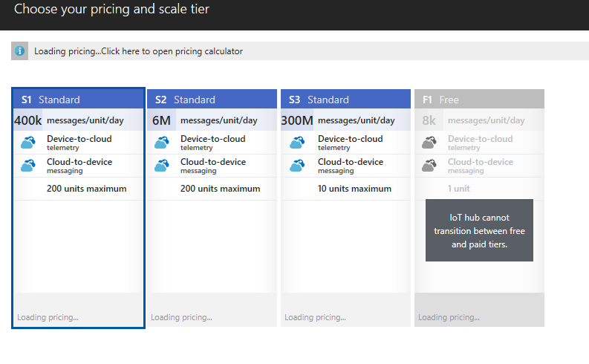This screenshot has width=589, height=364.
Task: Click S2 Cloud-to-device messaging text
Action: point(213,165)
